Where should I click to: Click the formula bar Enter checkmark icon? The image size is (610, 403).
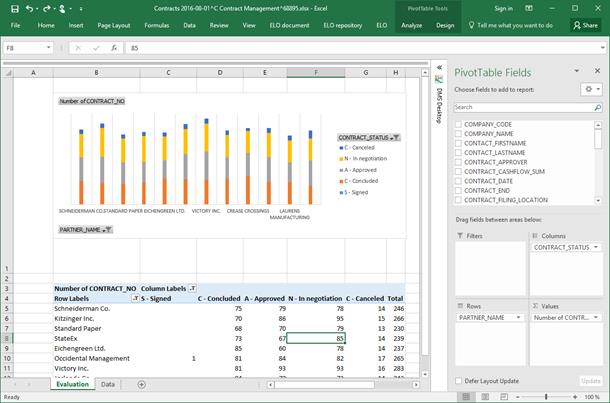point(96,48)
